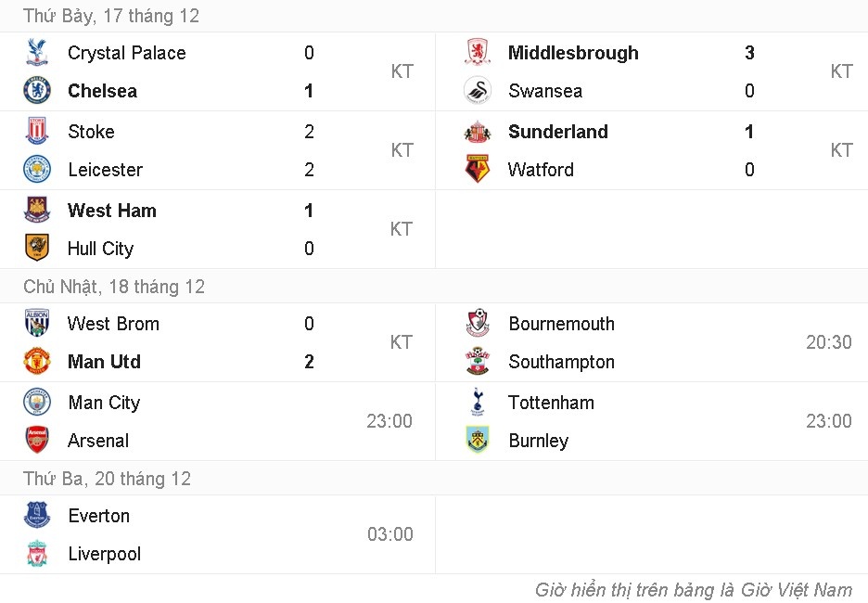Viewport: 868px width, 603px height.
Task: Click the Liverpool club crest
Action: [36, 554]
